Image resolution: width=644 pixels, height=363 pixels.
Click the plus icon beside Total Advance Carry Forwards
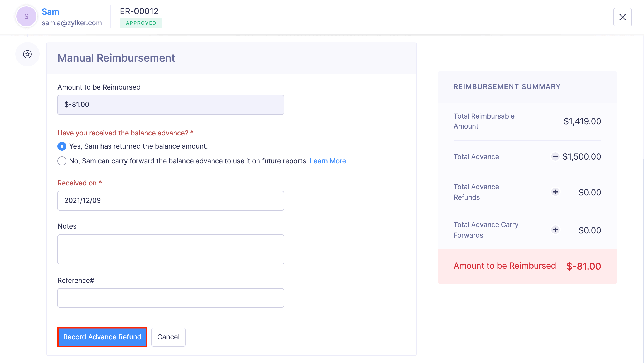click(555, 229)
